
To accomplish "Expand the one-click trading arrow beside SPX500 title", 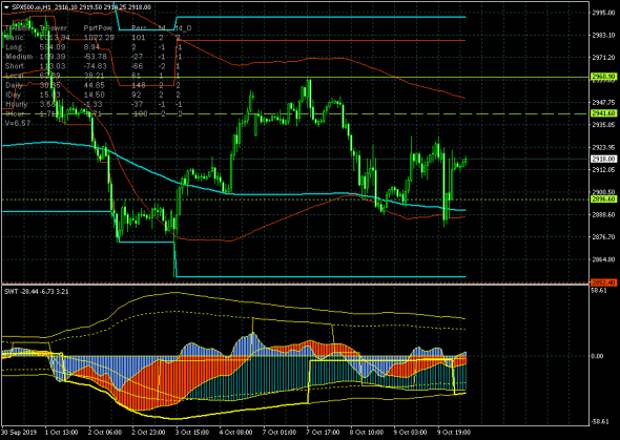I will point(6,7).
